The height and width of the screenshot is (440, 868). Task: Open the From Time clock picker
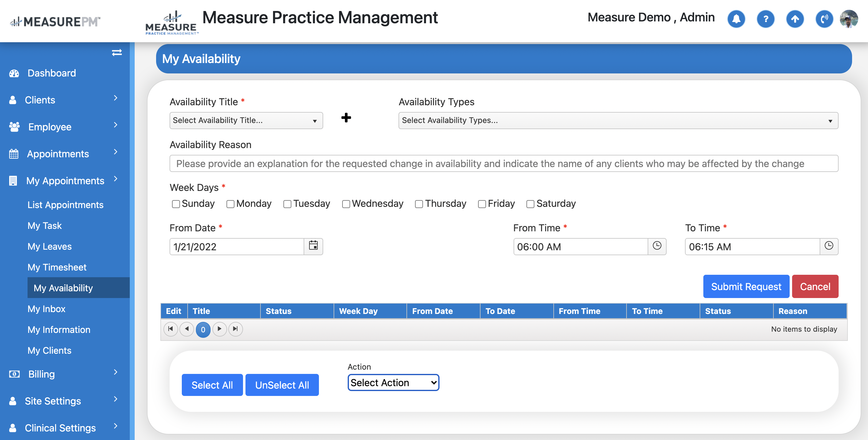(657, 246)
